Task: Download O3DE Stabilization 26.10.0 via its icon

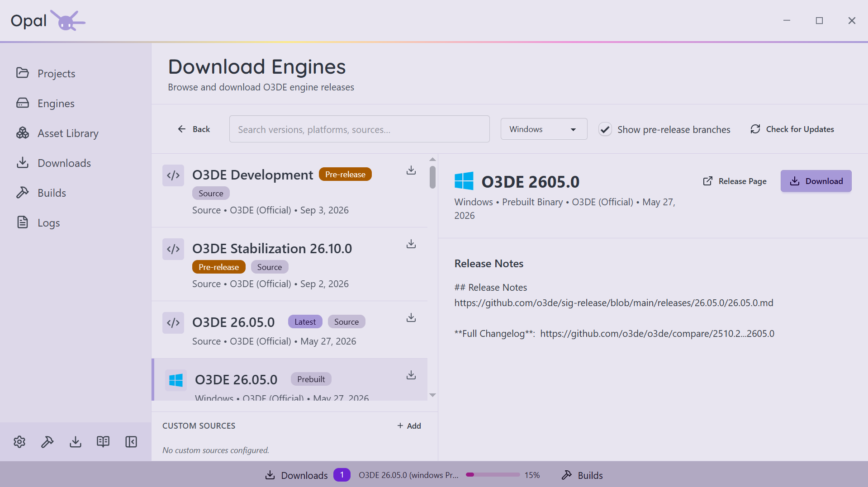Action: click(411, 244)
